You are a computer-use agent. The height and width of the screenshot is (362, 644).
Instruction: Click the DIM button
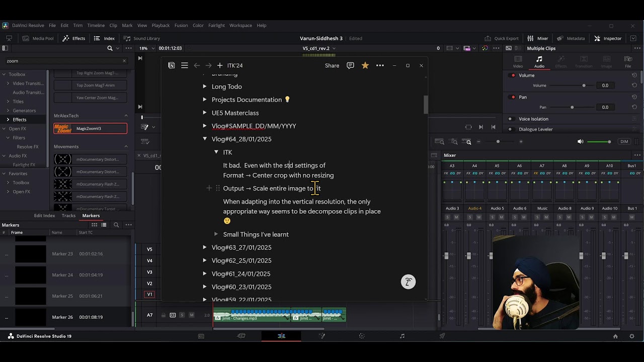(624, 142)
